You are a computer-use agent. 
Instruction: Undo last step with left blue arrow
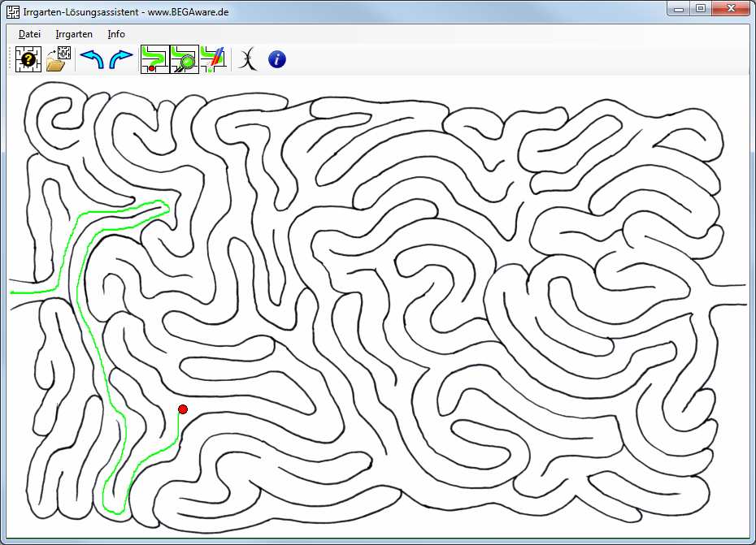tap(92, 59)
